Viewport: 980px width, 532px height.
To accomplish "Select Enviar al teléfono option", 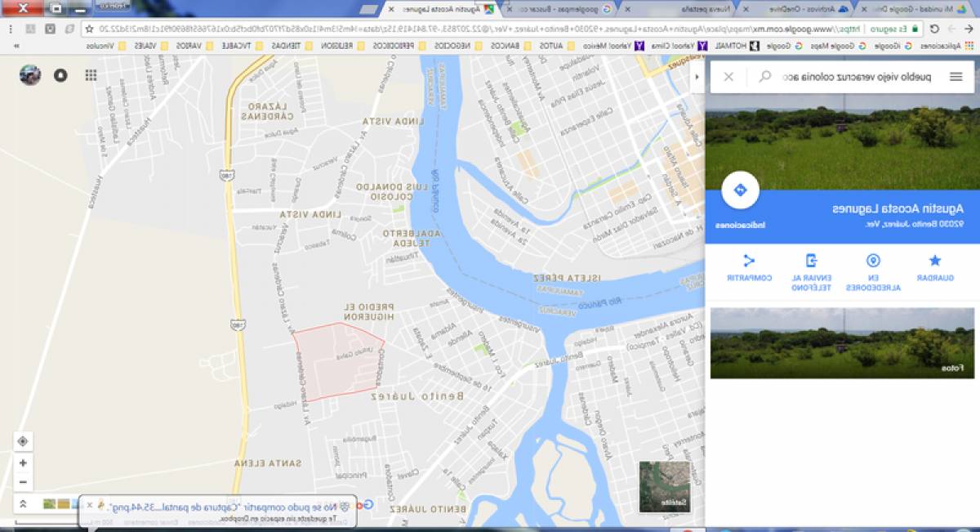I will pyautogui.click(x=811, y=262).
